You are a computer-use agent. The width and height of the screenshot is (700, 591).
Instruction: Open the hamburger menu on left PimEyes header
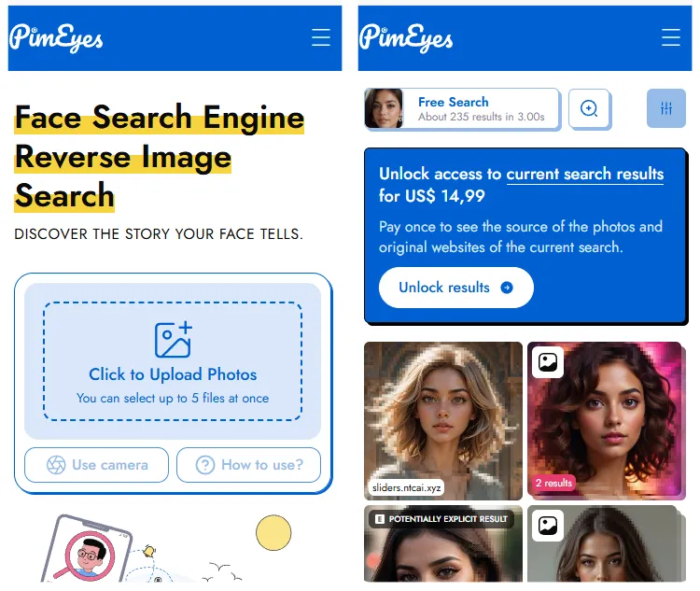click(x=320, y=37)
